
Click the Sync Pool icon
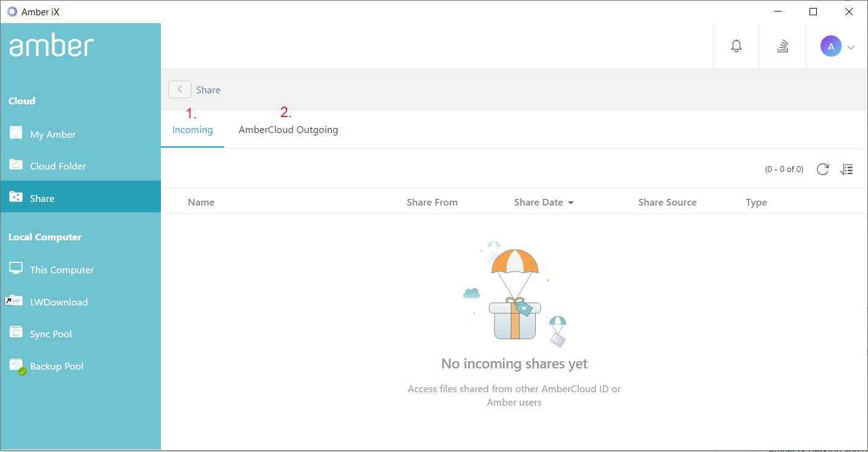point(16,332)
